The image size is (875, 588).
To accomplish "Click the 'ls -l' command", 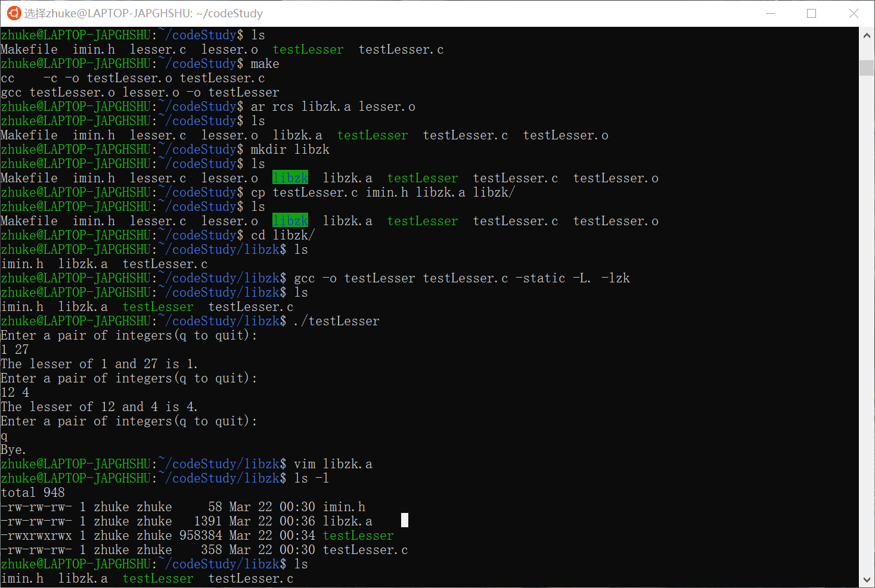I will [311, 478].
